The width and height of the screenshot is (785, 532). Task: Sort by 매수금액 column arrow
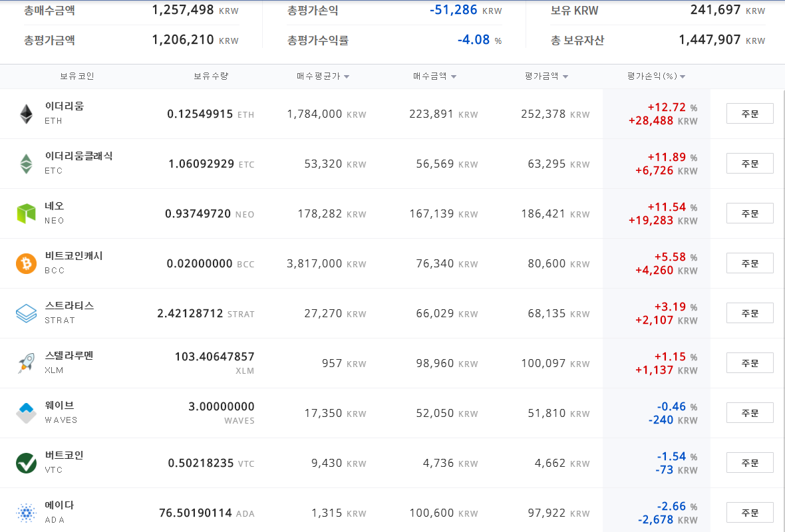[x=454, y=76]
